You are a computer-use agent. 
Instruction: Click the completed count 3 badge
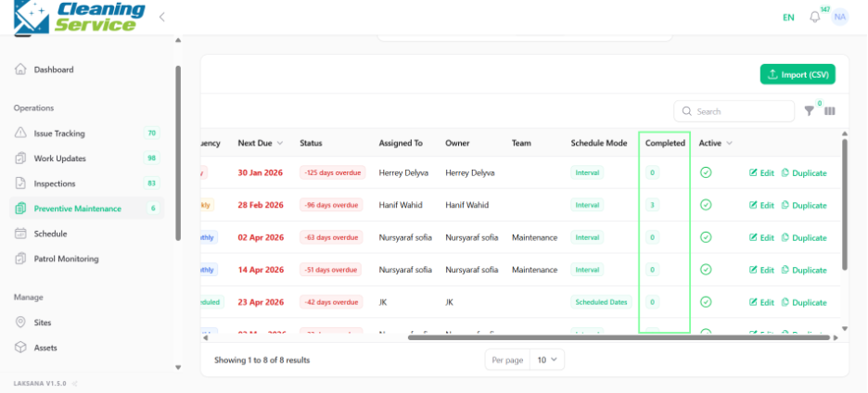click(652, 205)
